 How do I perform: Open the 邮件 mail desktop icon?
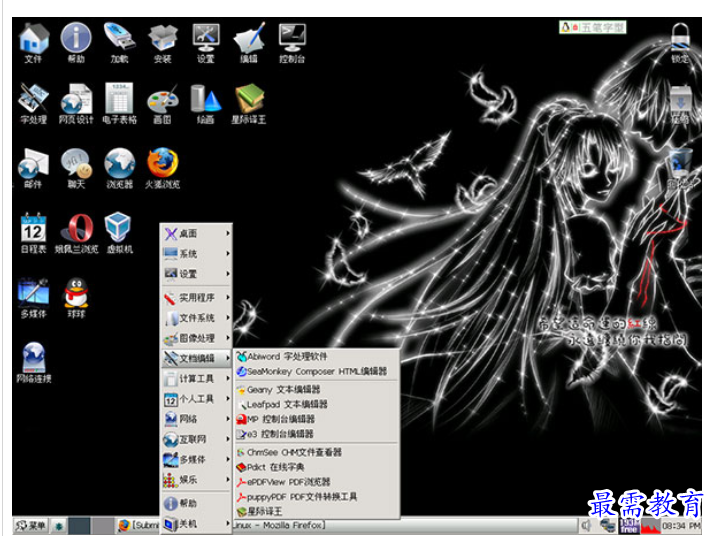point(33,168)
